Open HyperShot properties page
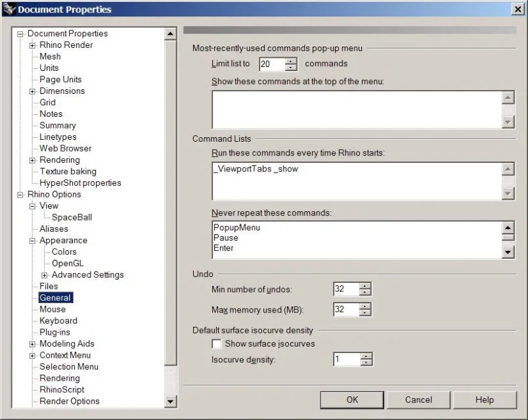Image resolution: width=528 pixels, height=420 pixels. (80, 182)
